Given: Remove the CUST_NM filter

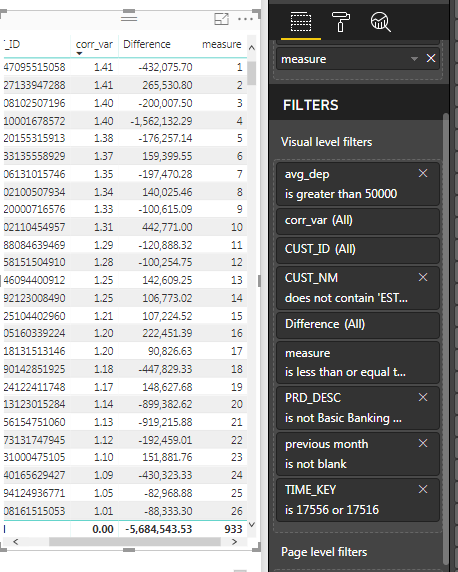Looking at the screenshot, I should (423, 278).
